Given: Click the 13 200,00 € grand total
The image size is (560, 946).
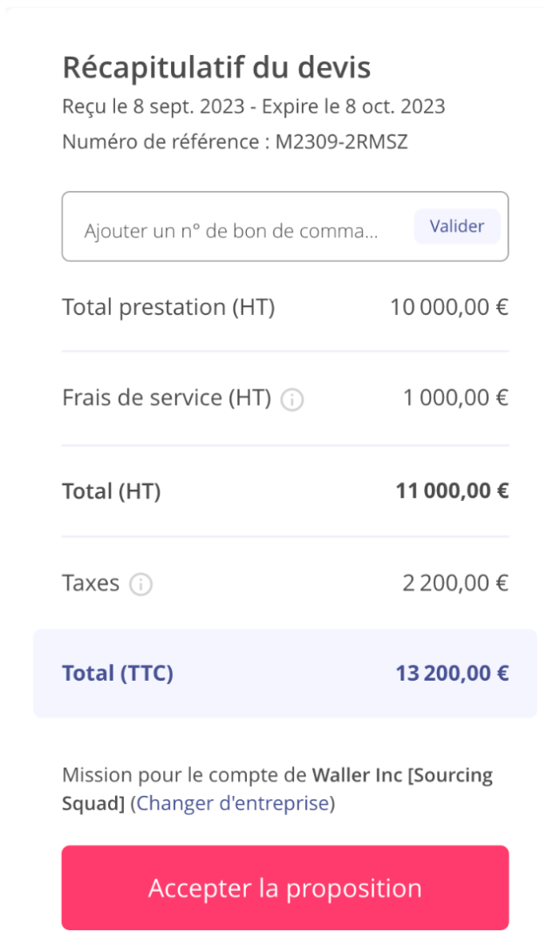Looking at the screenshot, I should coord(452,674).
